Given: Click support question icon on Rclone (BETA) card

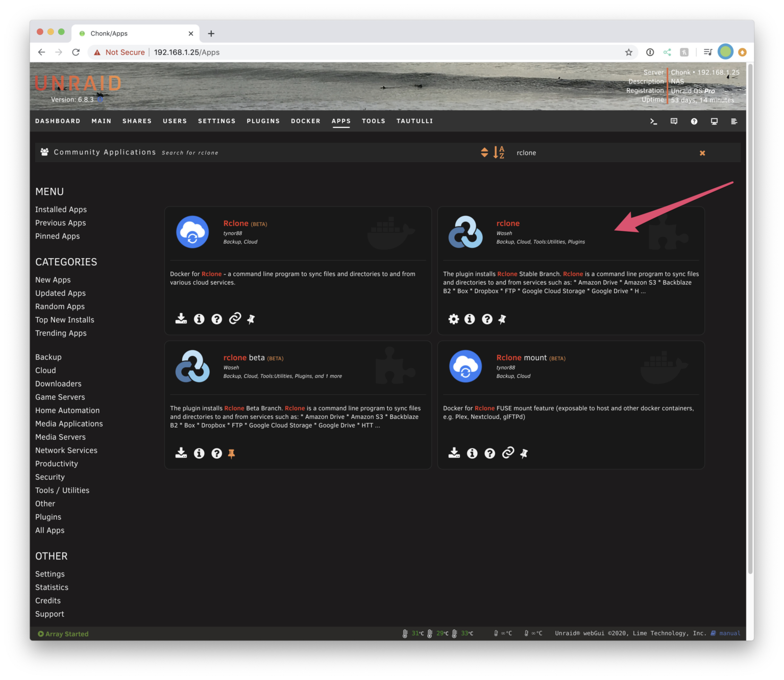Looking at the screenshot, I should click(x=217, y=319).
